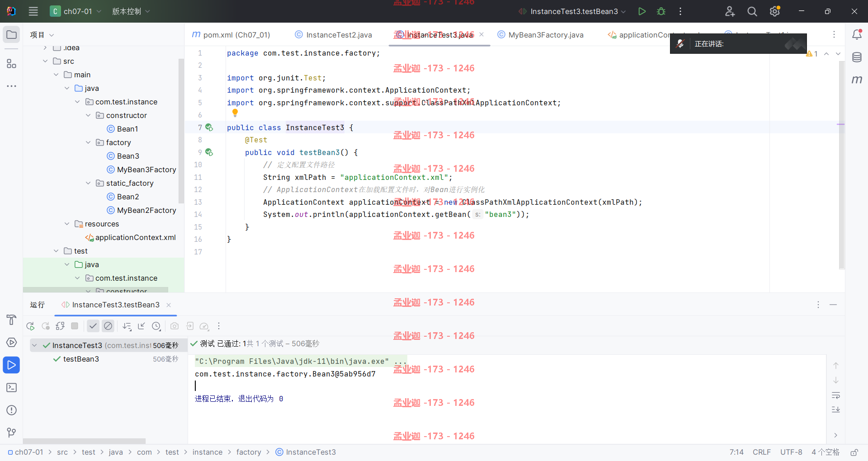Open the Git tool window
This screenshot has width=868, height=461.
coord(11,433)
